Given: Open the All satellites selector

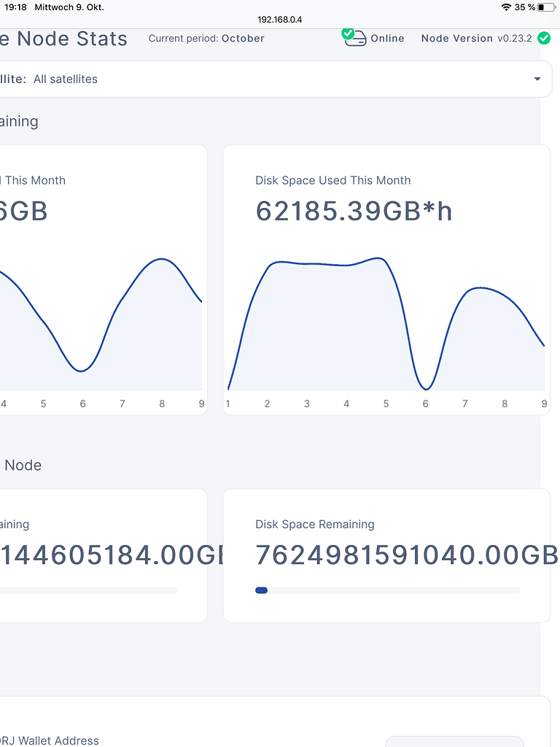Looking at the screenshot, I should tap(274, 79).
